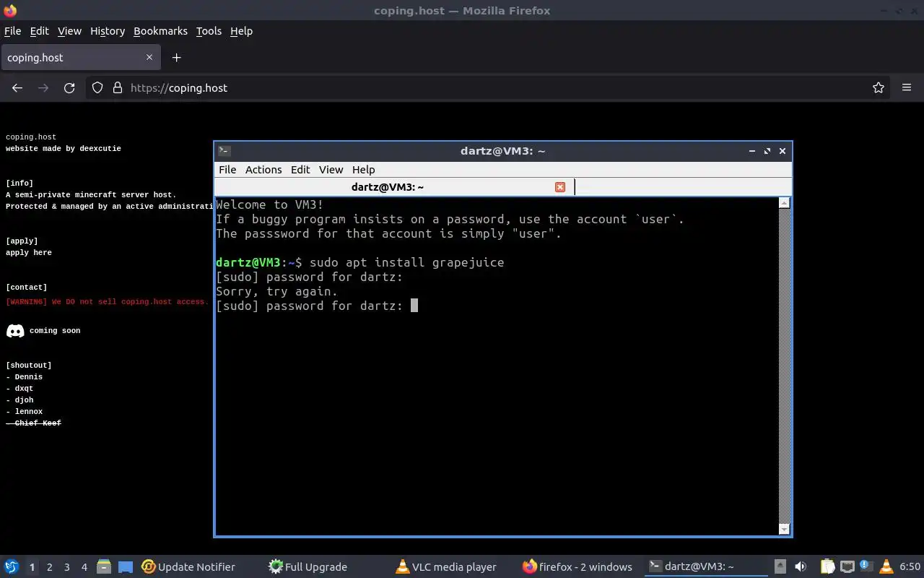Open the Firefox Bookmarks menu
The image size is (924, 578).
pyautogui.click(x=160, y=31)
